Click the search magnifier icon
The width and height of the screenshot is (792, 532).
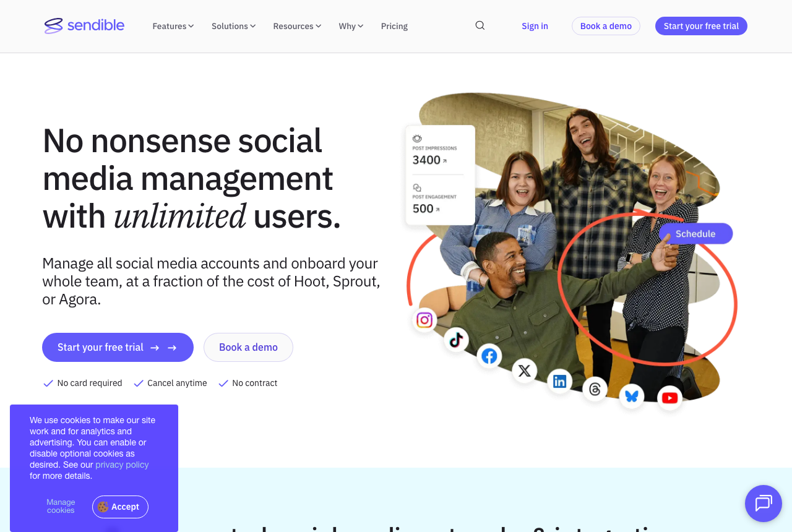click(x=480, y=25)
